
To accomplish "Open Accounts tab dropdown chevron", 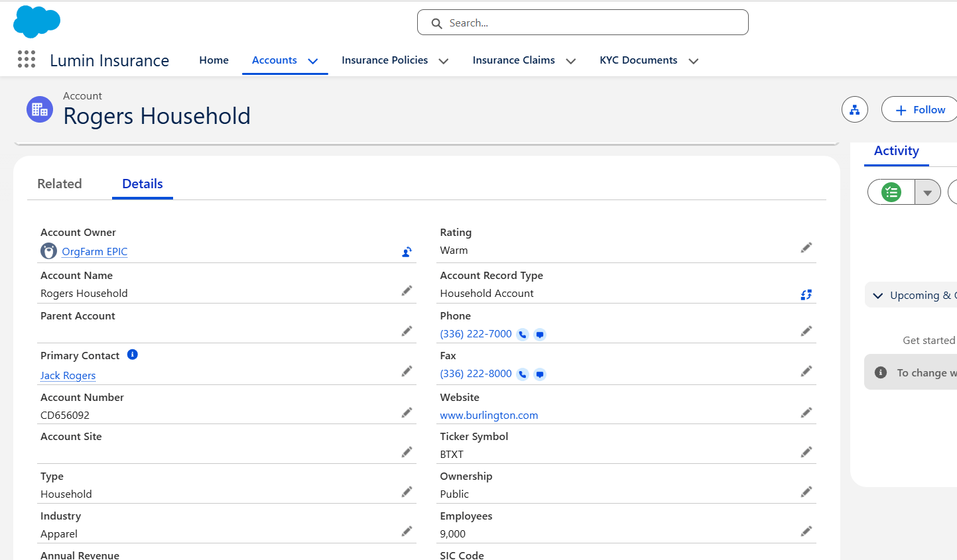I will 313,61.
